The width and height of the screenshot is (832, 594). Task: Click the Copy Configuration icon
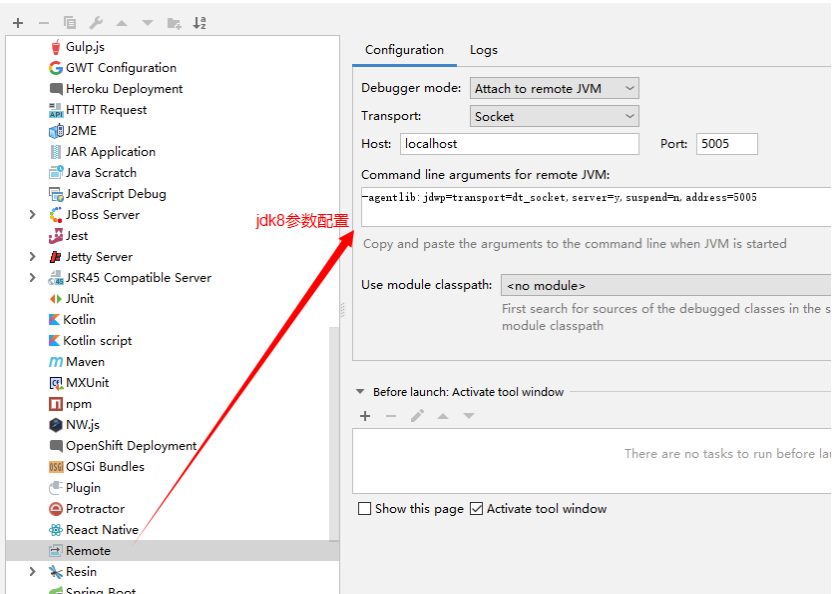click(x=70, y=22)
